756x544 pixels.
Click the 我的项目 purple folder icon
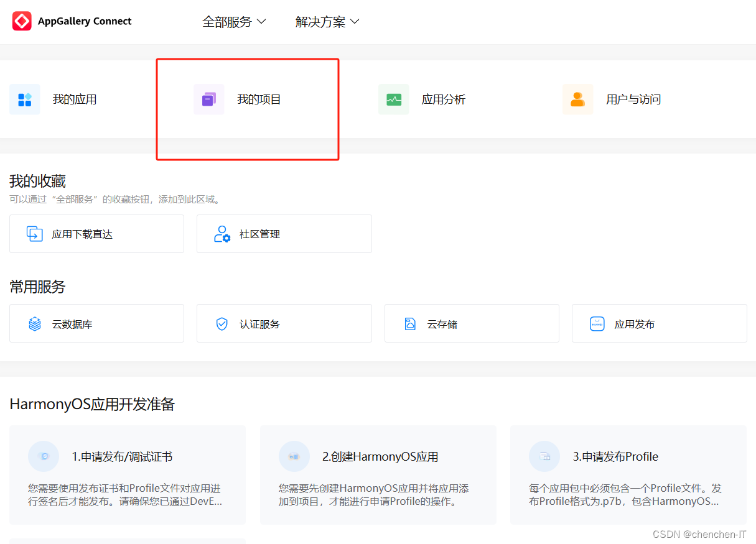coord(209,99)
